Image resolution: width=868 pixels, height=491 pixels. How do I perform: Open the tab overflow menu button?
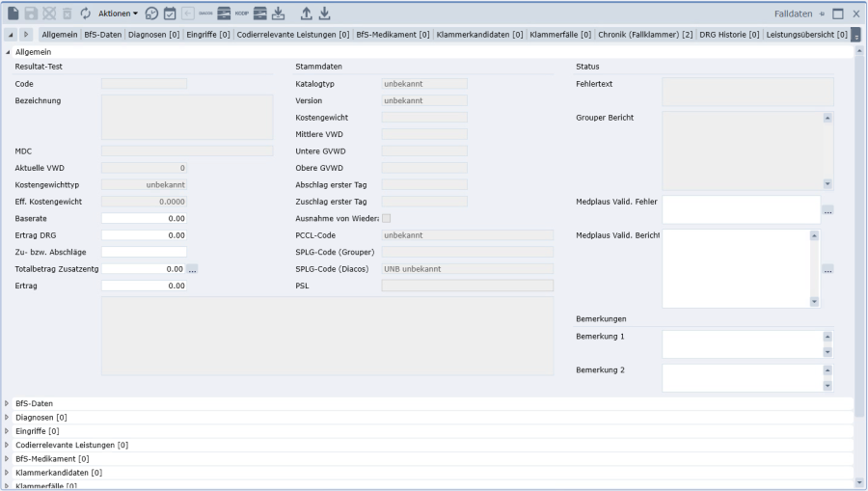[855, 36]
